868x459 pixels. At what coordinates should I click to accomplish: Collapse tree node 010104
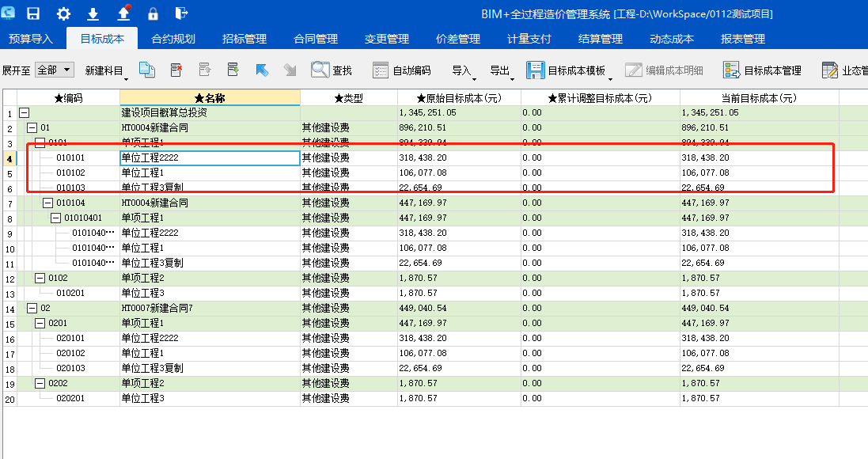pyautogui.click(x=47, y=203)
